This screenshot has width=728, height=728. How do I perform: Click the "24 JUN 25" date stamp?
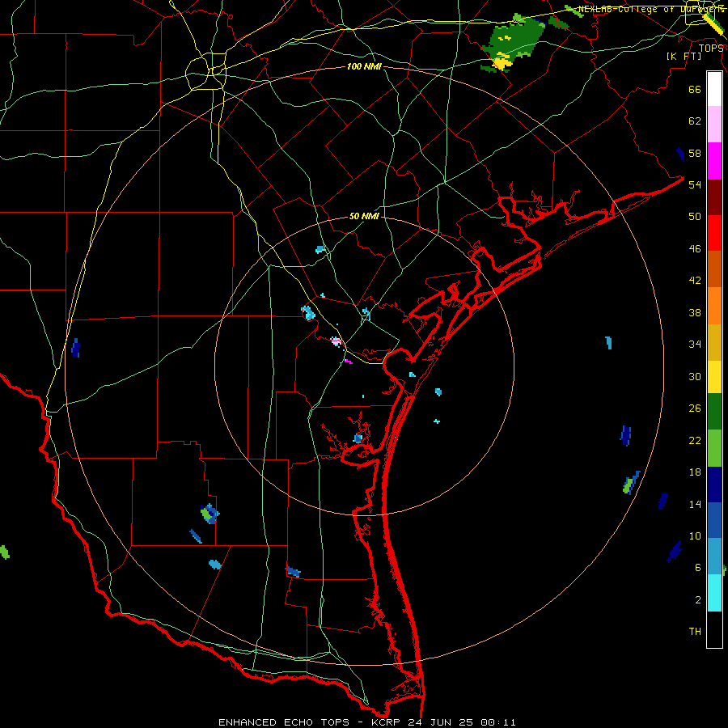pos(442,722)
